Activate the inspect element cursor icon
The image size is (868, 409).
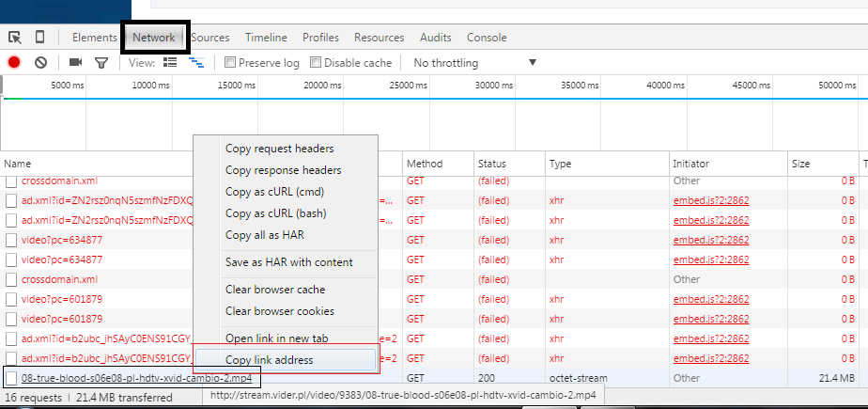pos(15,38)
